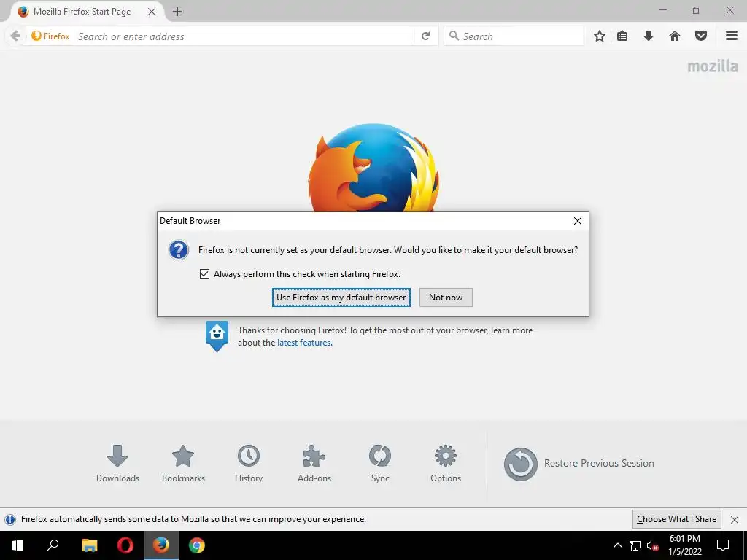Show your bookmarks list icon
The width and height of the screenshot is (747, 560).
point(622,36)
